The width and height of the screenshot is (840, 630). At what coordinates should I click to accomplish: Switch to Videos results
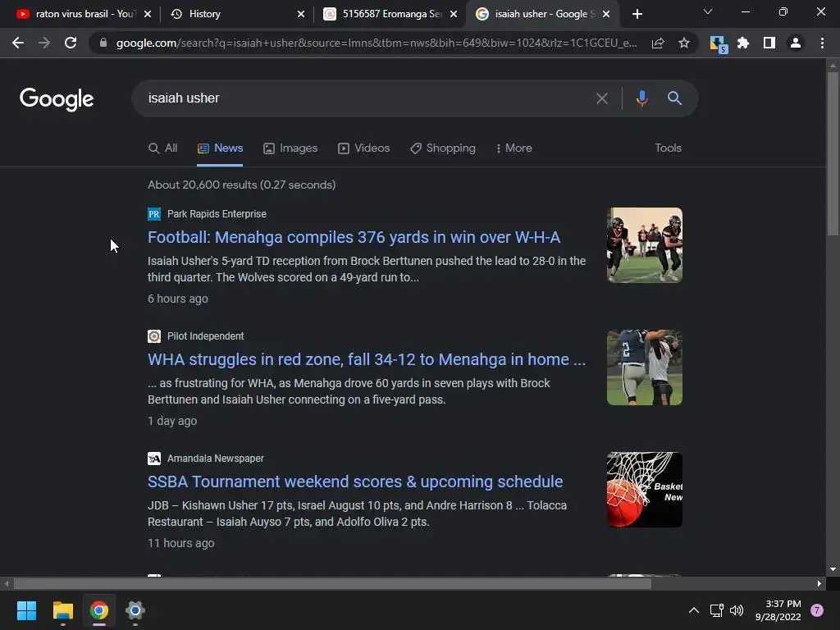pos(363,148)
